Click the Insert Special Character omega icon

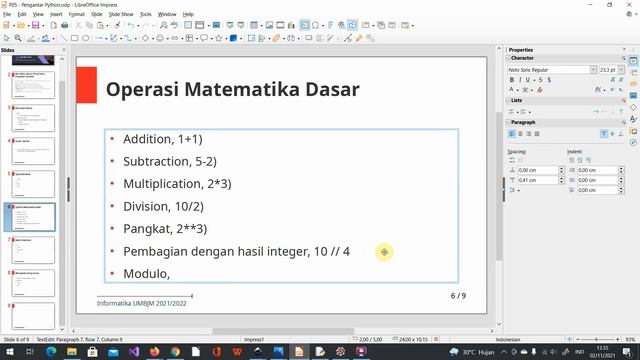coord(316,25)
